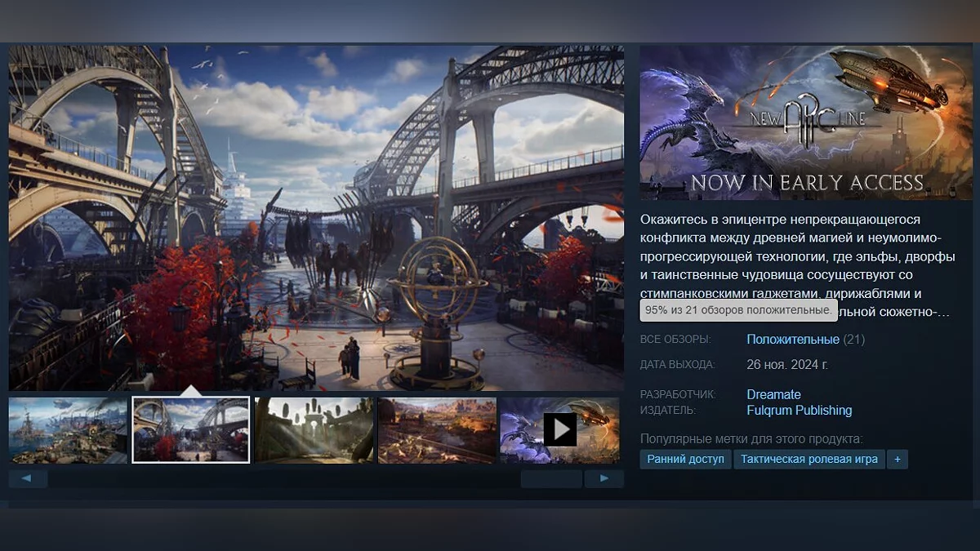Click the release date '26 ноя. 2024 г.'

786,364
